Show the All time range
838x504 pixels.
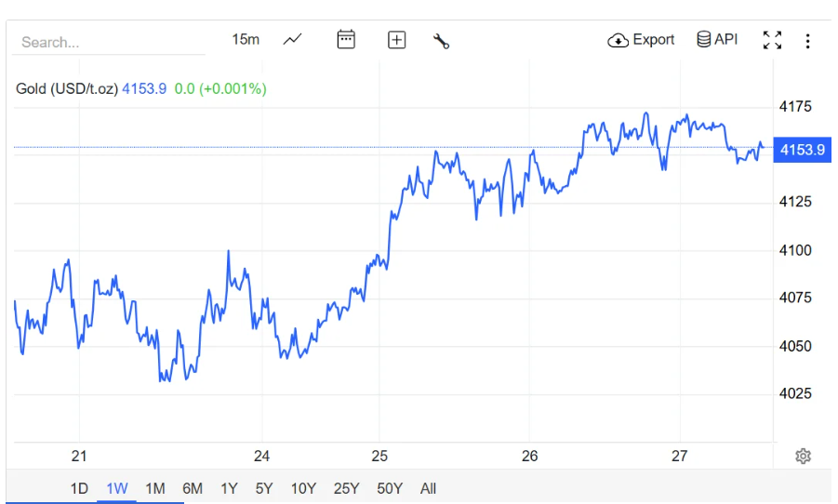click(428, 488)
